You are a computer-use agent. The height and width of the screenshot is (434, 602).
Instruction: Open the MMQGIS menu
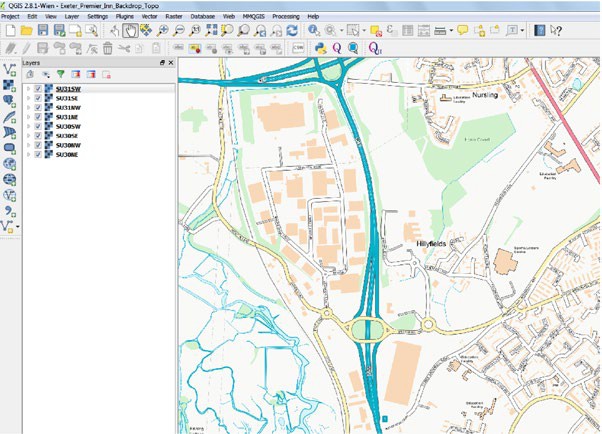253,17
